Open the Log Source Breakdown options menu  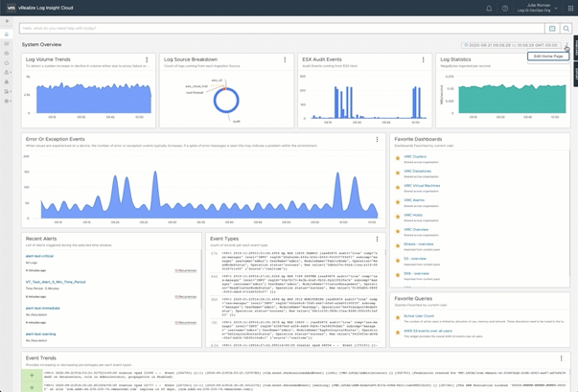285,60
